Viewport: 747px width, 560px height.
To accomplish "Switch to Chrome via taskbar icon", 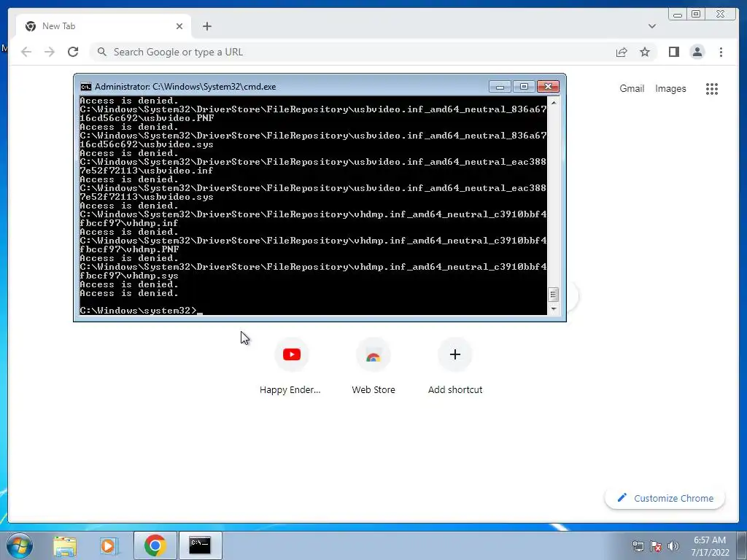I will pos(155,545).
